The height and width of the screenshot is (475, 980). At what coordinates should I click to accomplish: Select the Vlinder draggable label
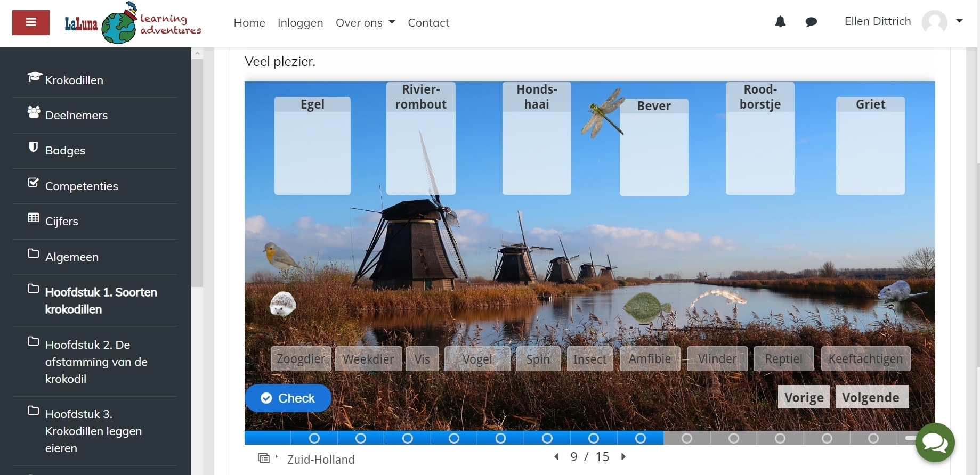(717, 359)
